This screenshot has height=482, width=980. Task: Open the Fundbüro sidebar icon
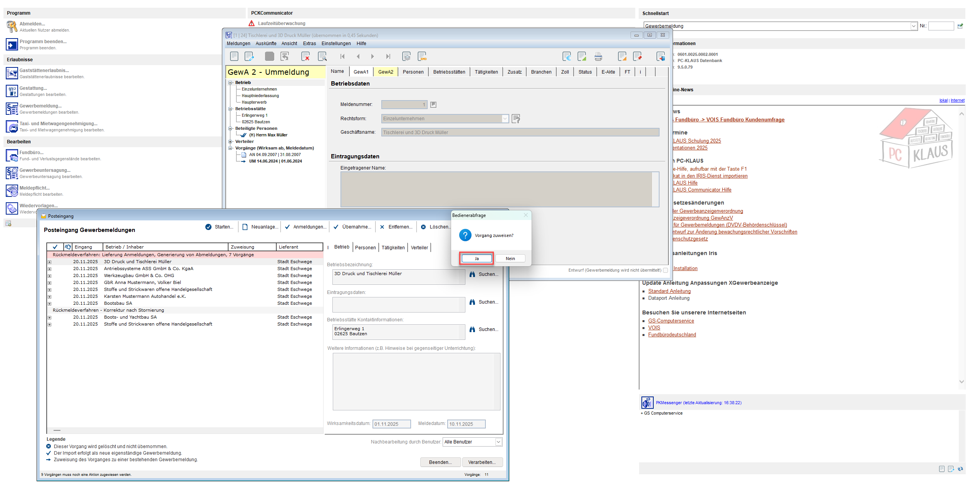pyautogui.click(x=12, y=155)
